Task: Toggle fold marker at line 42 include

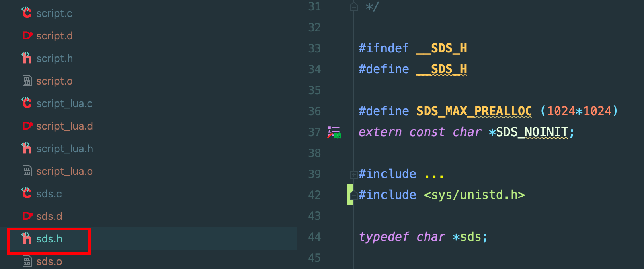Action: pyautogui.click(x=354, y=195)
